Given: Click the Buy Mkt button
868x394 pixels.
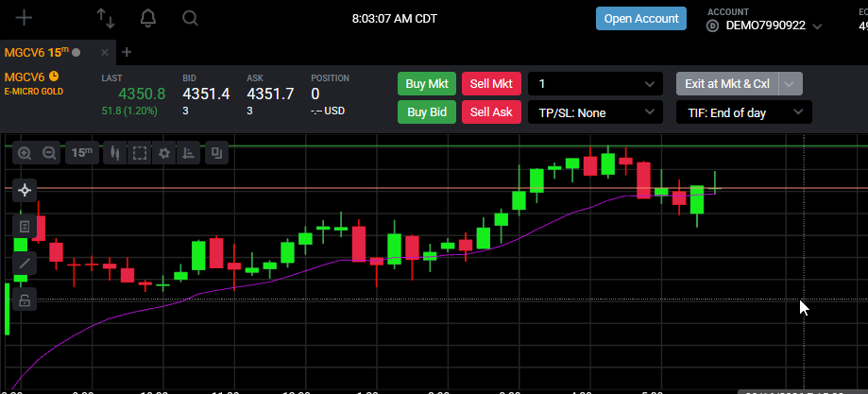Looking at the screenshot, I should click(426, 84).
